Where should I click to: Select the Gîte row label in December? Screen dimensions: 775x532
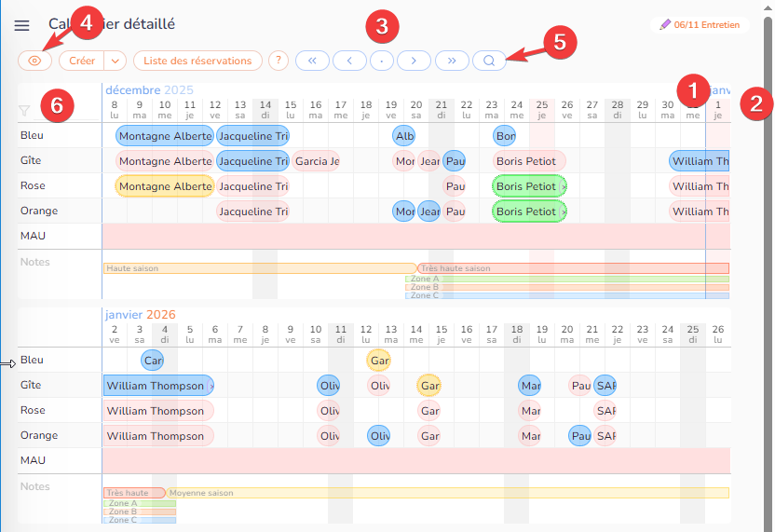tap(32, 161)
